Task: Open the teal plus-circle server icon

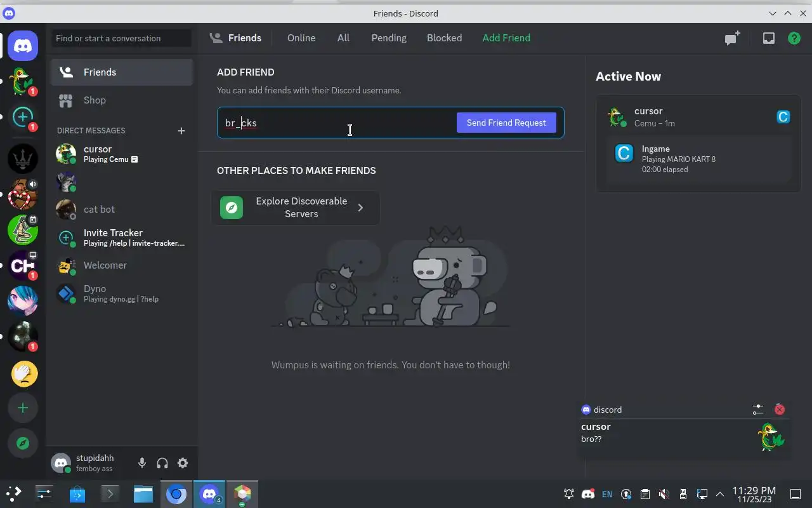Action: click(x=23, y=116)
